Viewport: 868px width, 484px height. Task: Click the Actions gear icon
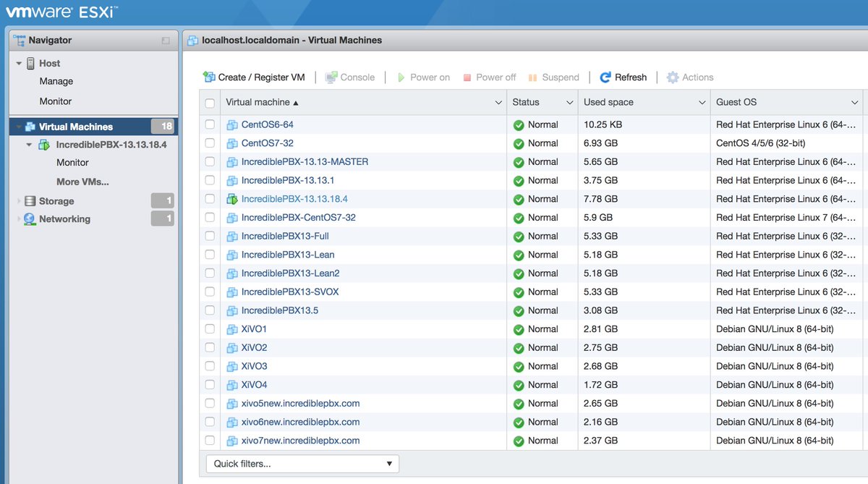pyautogui.click(x=673, y=77)
